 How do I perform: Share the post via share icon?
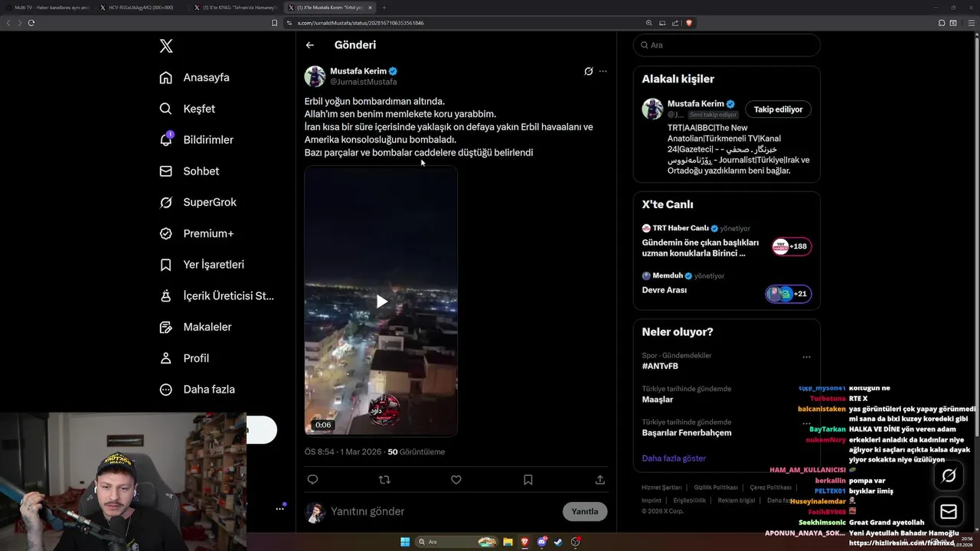[x=599, y=480]
